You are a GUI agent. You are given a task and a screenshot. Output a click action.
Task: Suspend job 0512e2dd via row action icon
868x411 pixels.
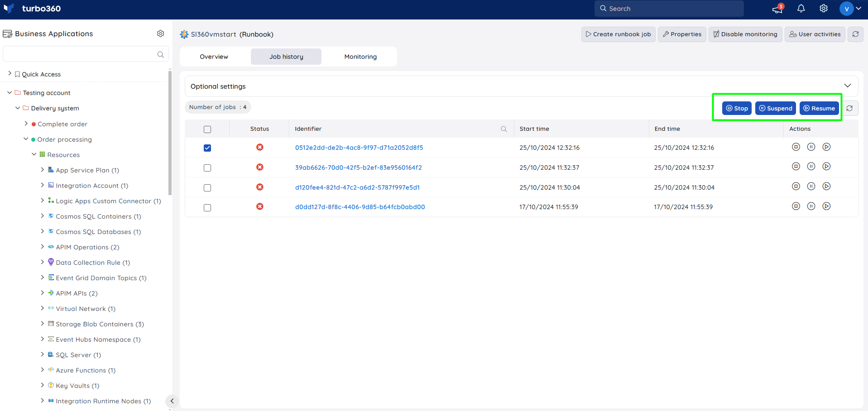[x=811, y=147]
